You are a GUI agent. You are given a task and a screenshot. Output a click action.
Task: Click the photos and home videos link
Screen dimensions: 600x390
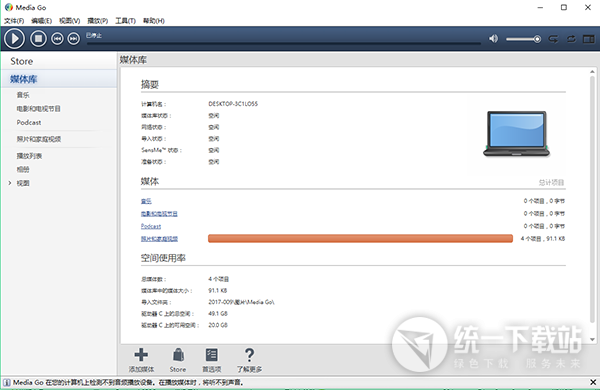(x=159, y=239)
